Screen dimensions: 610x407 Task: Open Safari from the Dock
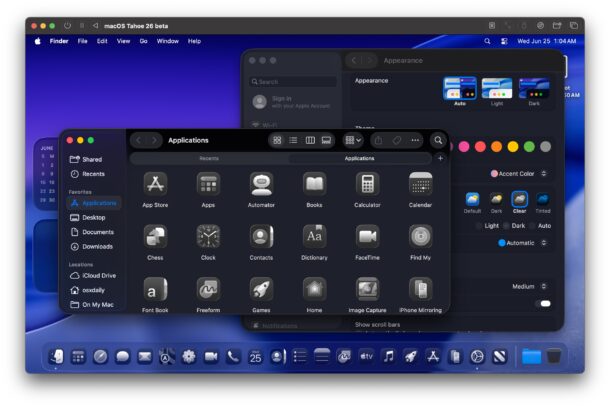coord(100,356)
